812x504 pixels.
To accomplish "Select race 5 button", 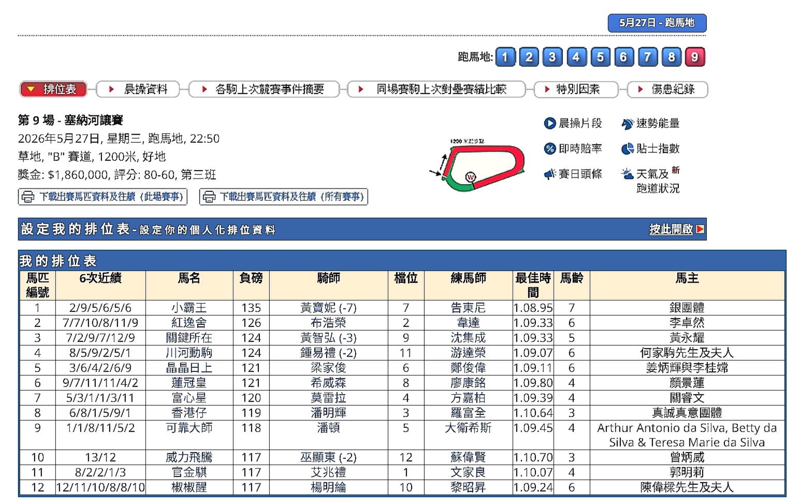I will coord(600,57).
